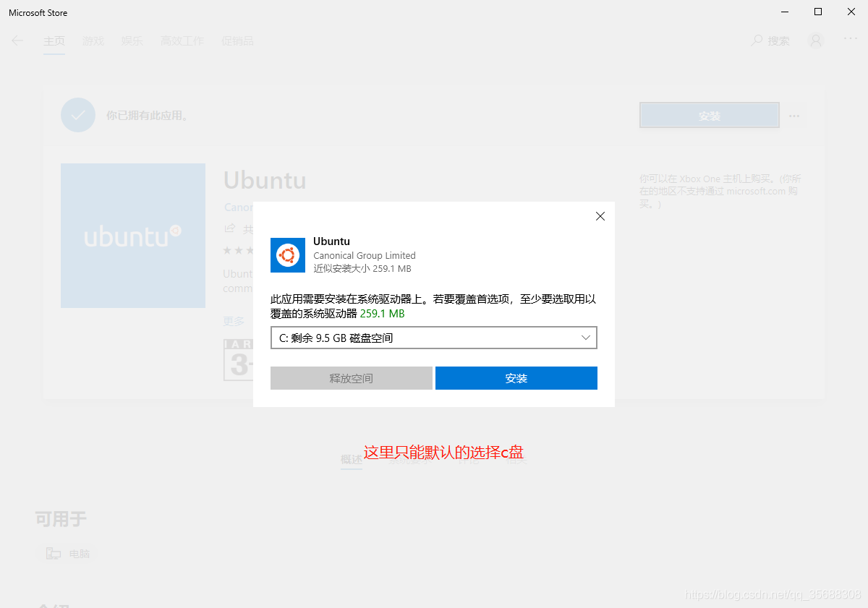Click the Canonical publisher link

coord(238,207)
